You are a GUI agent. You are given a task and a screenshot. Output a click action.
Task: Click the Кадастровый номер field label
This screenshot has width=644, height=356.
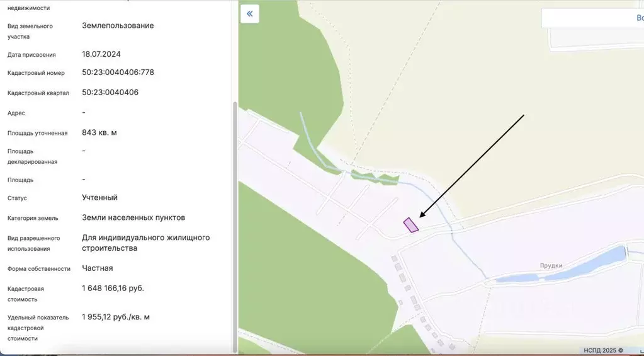[36, 73]
